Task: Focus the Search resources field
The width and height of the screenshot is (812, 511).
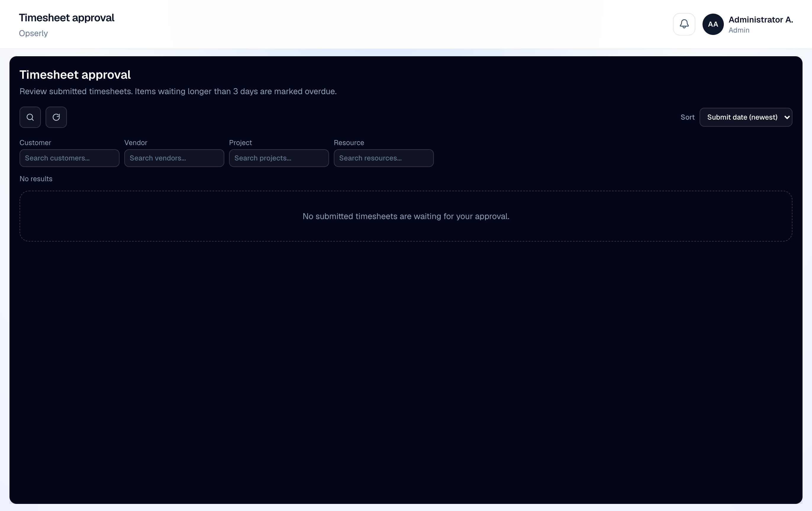Action: coord(384,158)
